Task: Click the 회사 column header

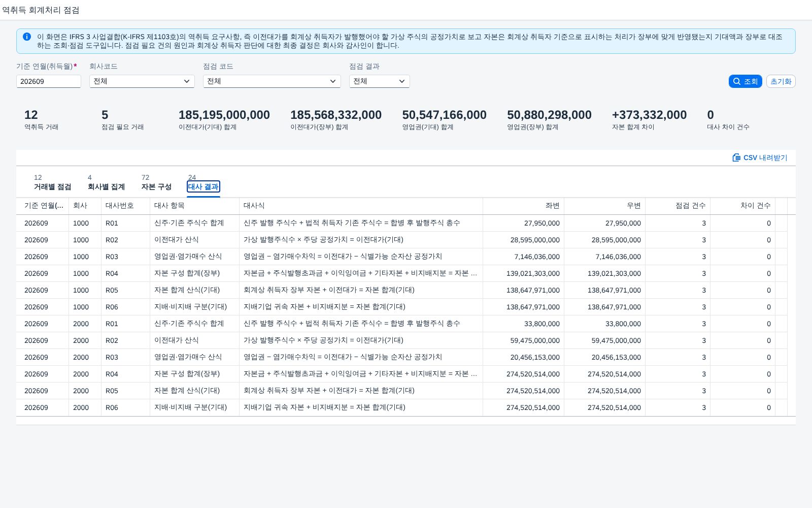Action: 85,206
